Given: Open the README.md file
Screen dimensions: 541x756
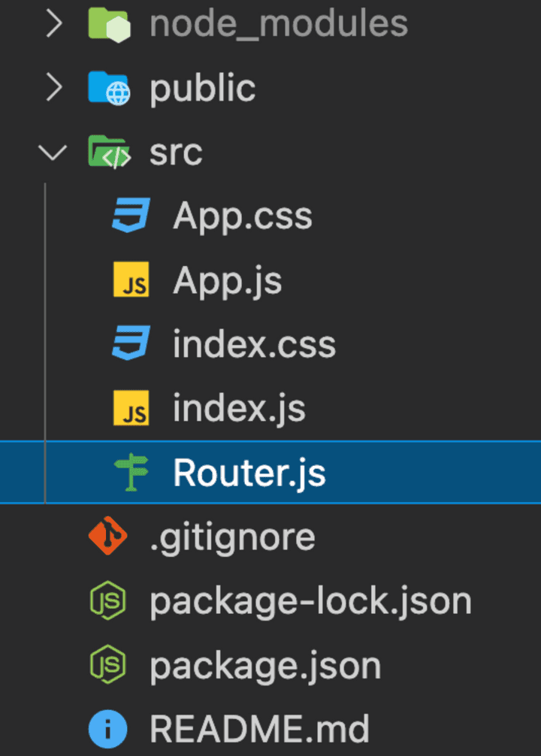Looking at the screenshot, I should 259,730.
